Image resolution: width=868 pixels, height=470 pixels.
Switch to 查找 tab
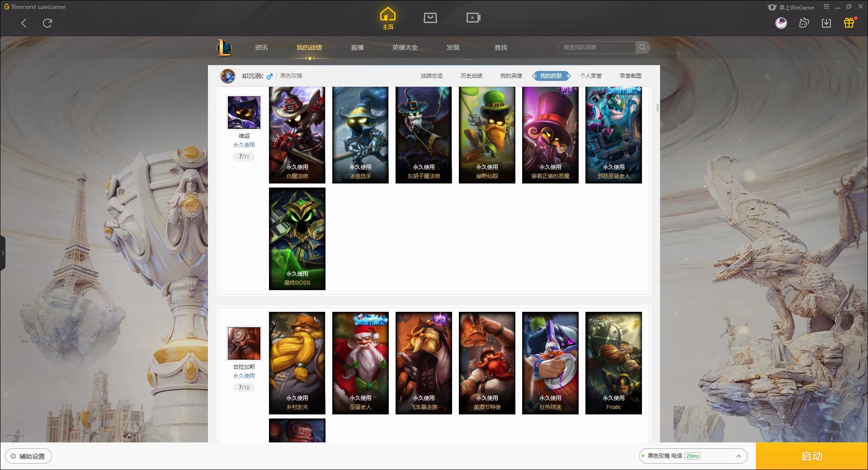[x=501, y=47]
